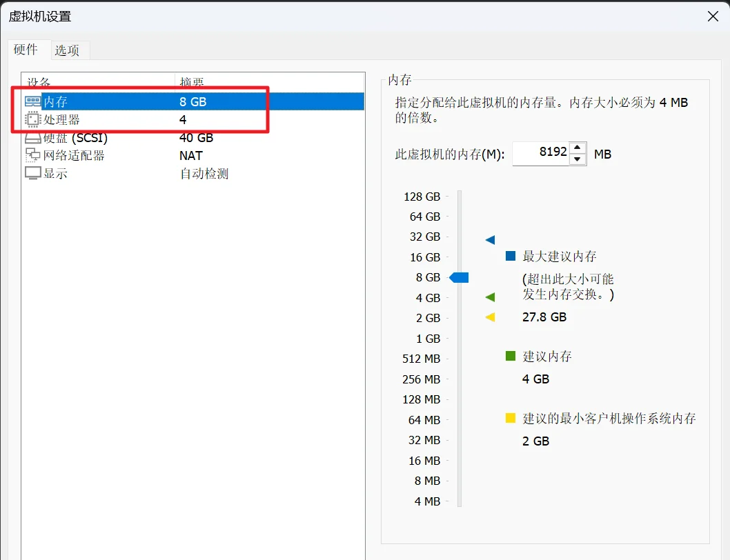This screenshot has width=730, height=560.
Task: Click the 建议的最小客户机操作系统内存 legend label
Action: (x=609, y=418)
